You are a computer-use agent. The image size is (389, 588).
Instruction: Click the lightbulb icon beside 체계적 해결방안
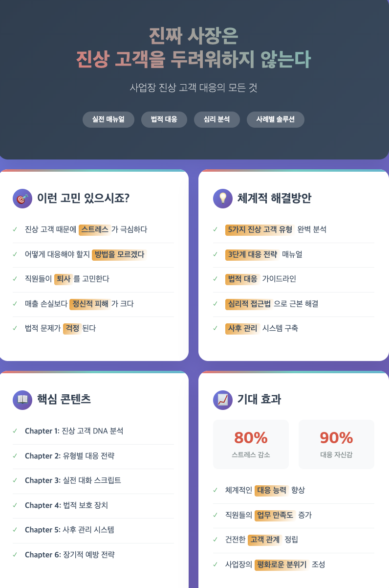223,199
